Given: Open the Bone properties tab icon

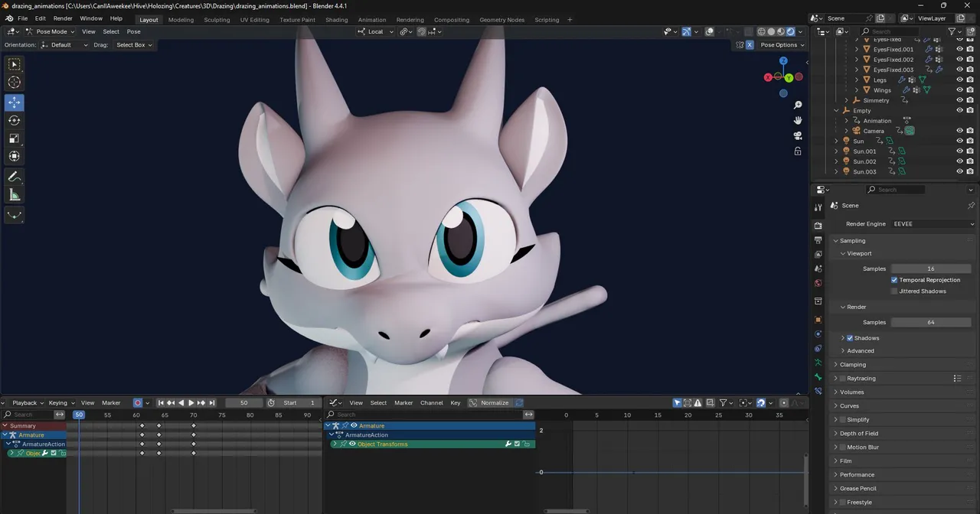Looking at the screenshot, I should tap(818, 377).
